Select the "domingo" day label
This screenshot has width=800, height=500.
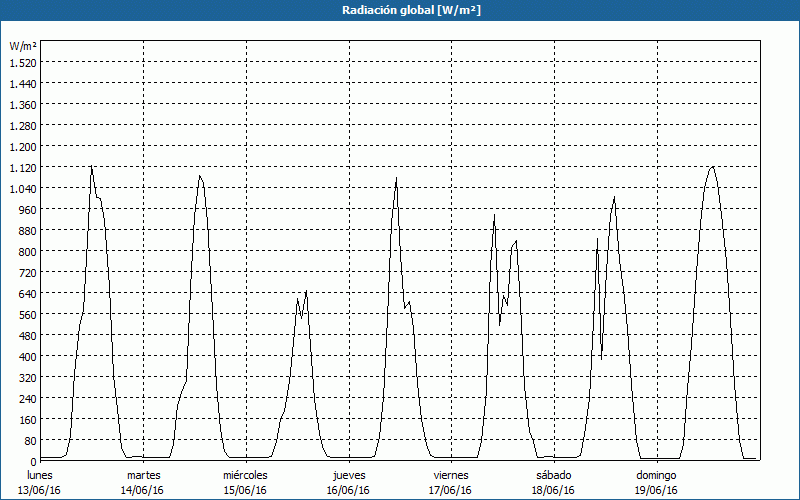(657, 475)
